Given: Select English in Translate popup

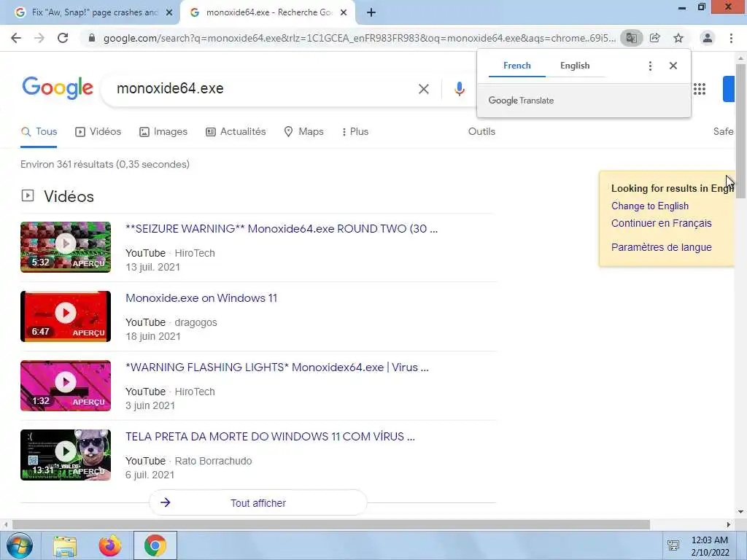Looking at the screenshot, I should pyautogui.click(x=575, y=66).
